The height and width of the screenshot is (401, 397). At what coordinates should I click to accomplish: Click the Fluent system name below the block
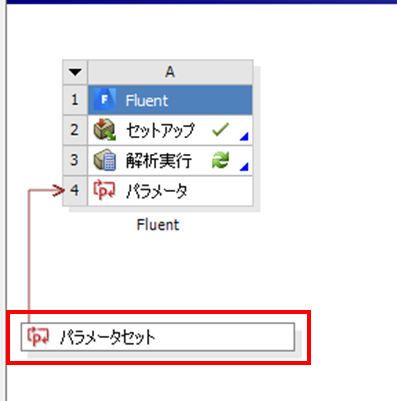tap(158, 225)
